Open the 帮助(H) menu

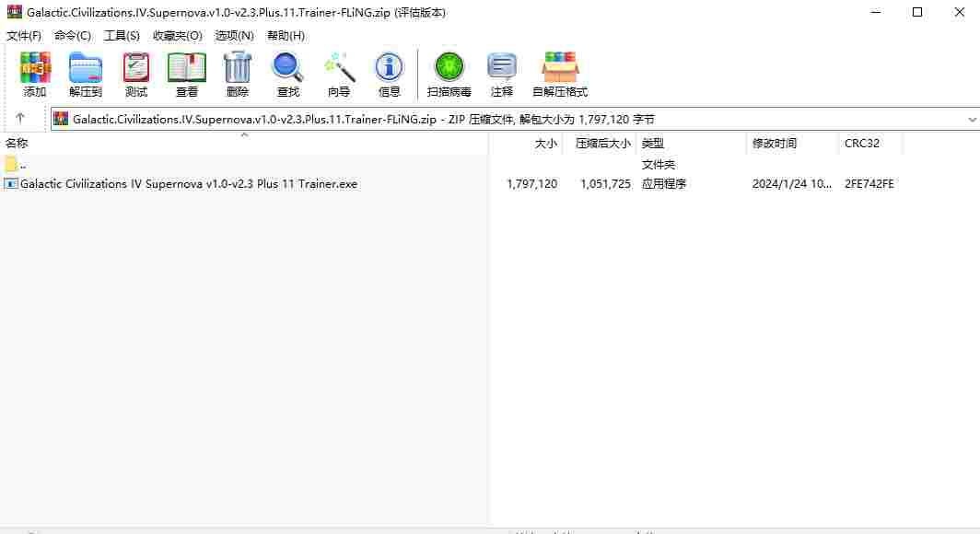(286, 36)
